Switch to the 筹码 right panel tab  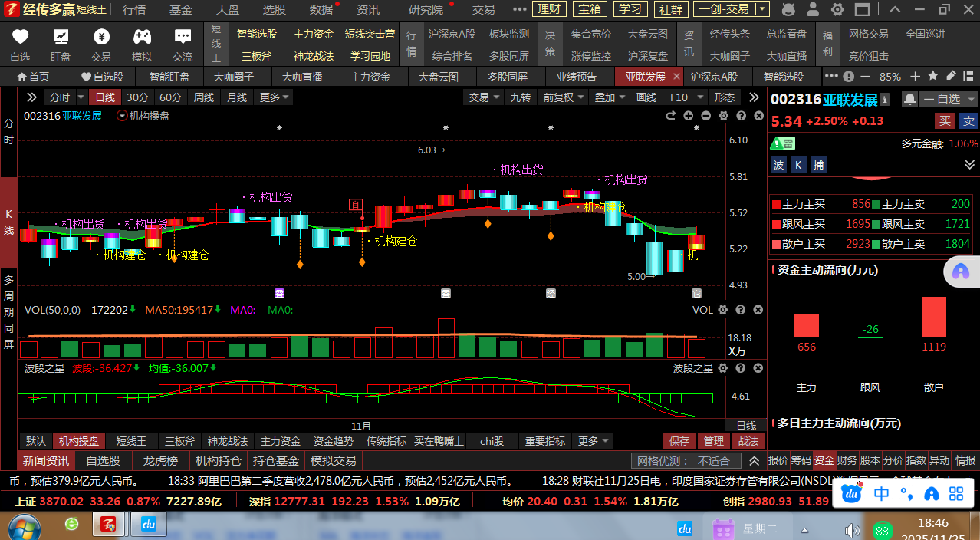pyautogui.click(x=801, y=460)
